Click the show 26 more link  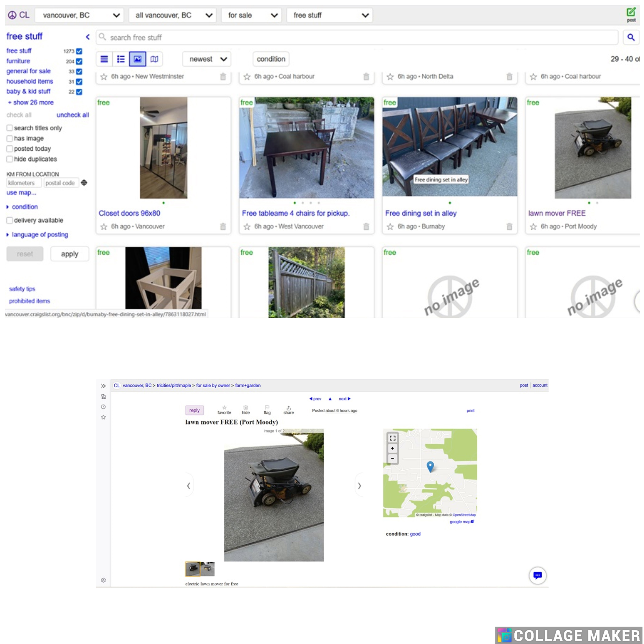pos(33,102)
